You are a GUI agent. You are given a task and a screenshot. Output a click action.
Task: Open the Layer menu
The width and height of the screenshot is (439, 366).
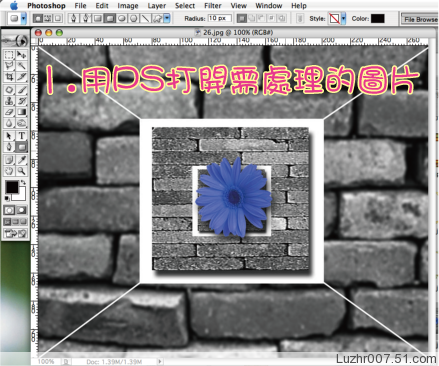tap(156, 6)
